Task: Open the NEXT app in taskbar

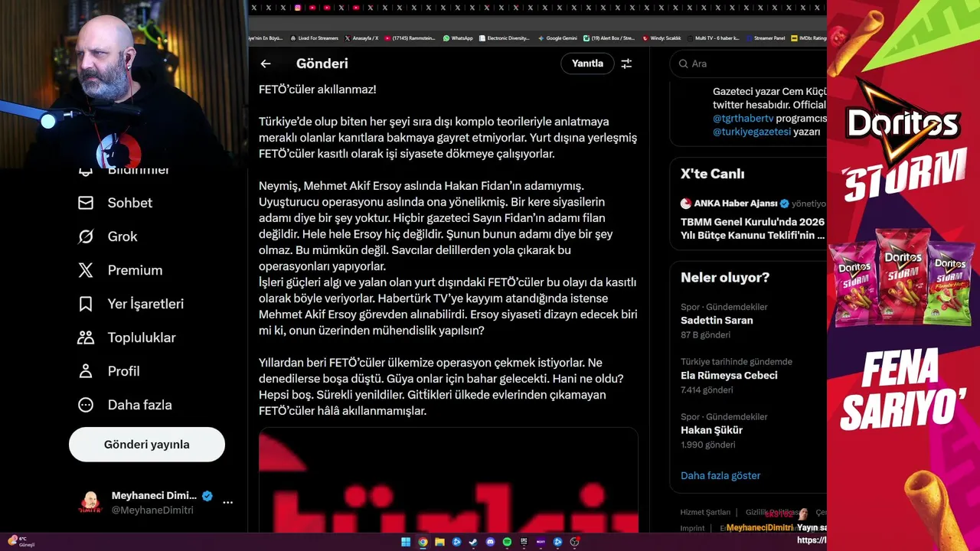Action: 541,542
